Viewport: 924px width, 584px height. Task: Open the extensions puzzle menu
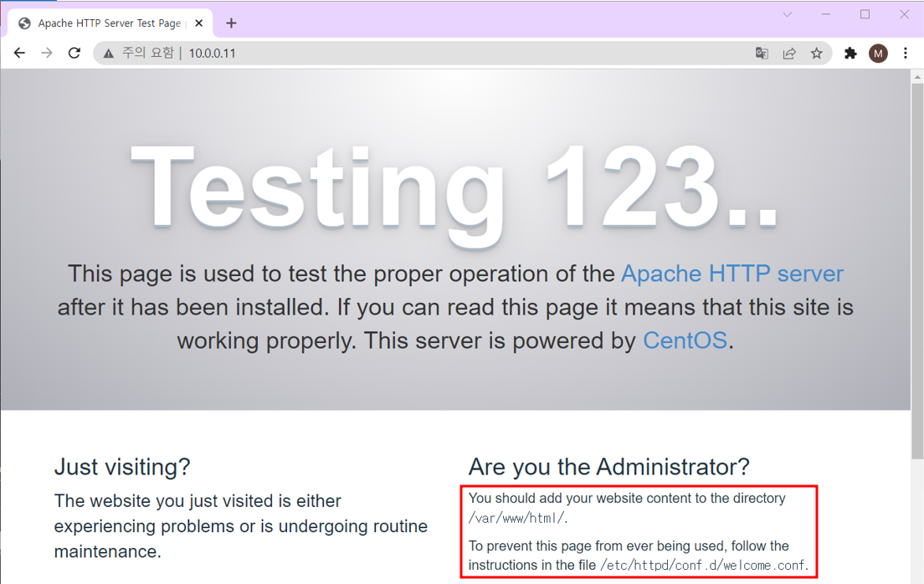[x=850, y=54]
